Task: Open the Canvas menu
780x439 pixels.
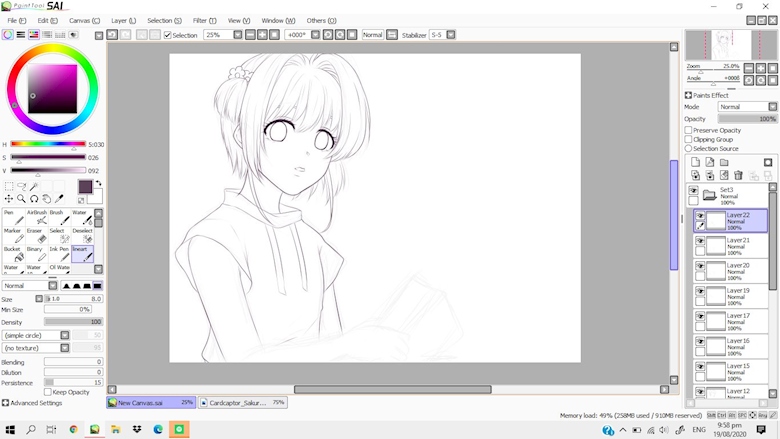Action: pos(84,20)
